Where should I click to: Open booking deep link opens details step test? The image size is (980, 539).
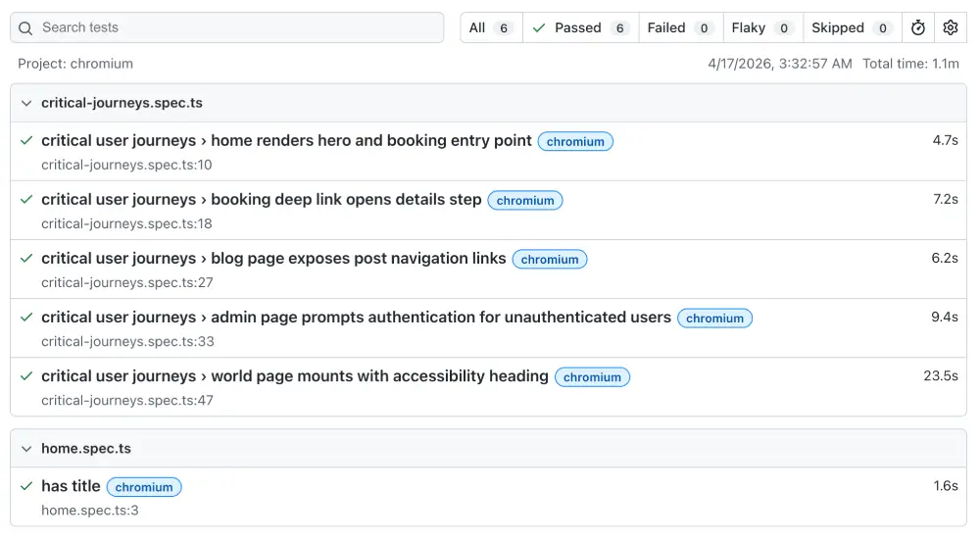262,200
